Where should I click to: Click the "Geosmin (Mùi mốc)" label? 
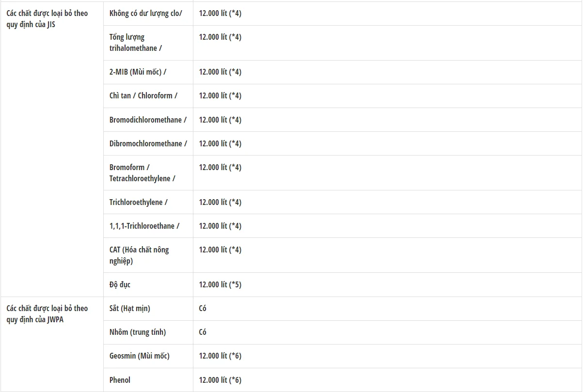point(139,356)
